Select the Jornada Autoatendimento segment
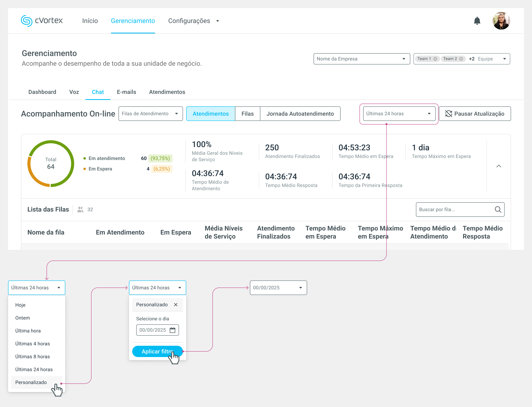This screenshot has width=532, height=407. tap(300, 114)
